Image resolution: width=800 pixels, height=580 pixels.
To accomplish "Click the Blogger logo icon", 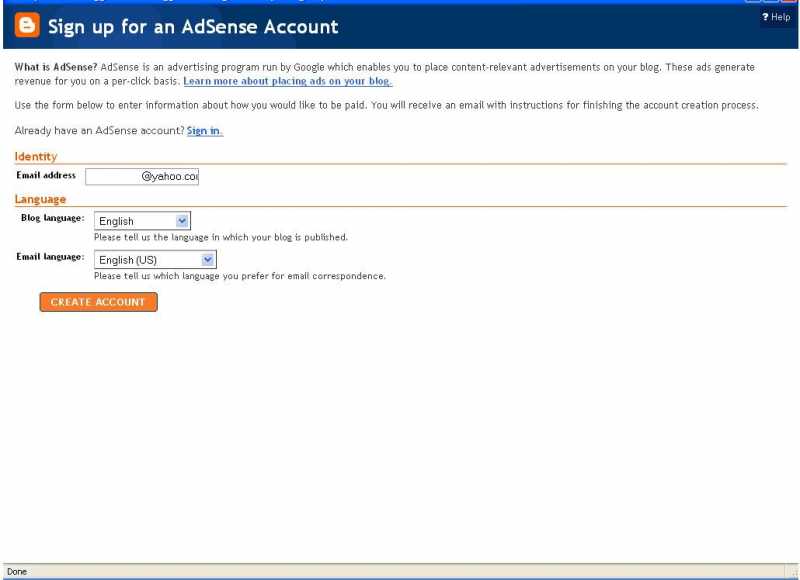I will click(x=25, y=25).
